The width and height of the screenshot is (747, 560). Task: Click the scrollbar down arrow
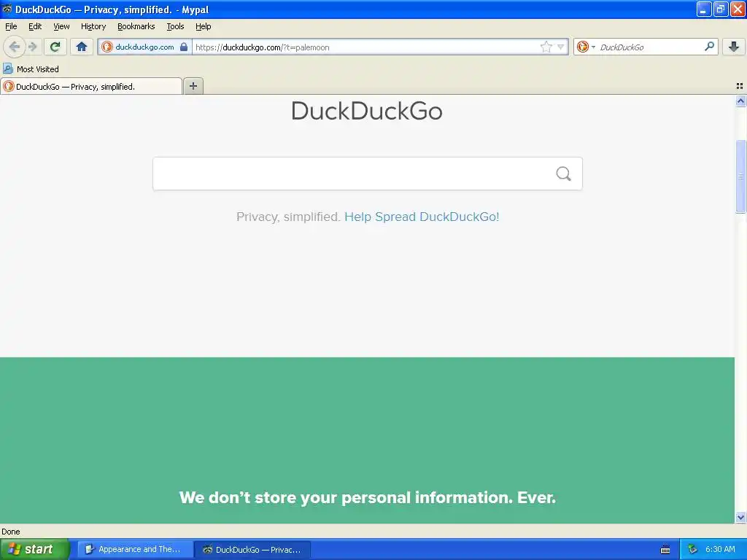[740, 518]
